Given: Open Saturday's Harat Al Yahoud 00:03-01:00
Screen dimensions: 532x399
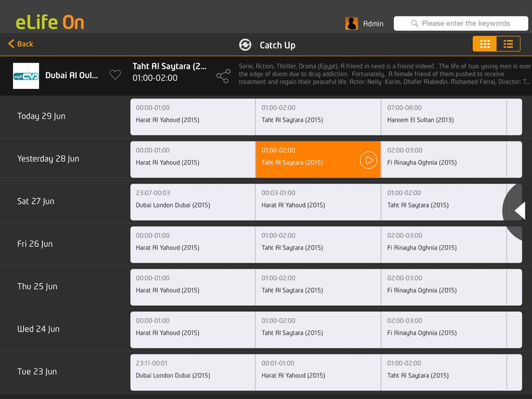Looking at the screenshot, I should point(318,202).
